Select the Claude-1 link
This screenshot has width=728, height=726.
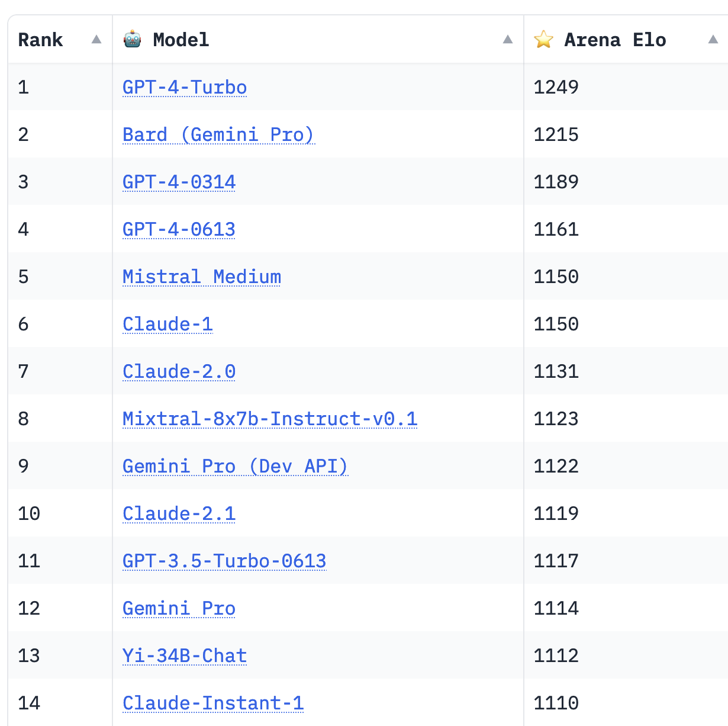[167, 324]
